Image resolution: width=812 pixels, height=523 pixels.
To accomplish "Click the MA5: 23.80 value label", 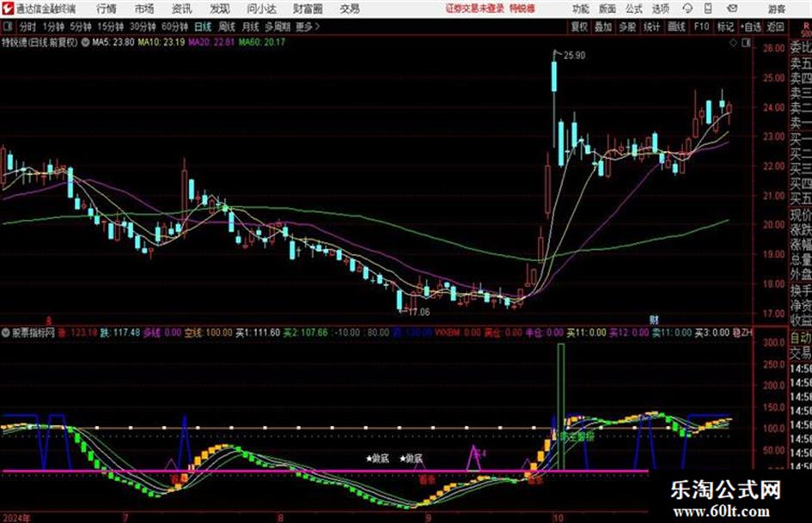I will (113, 42).
